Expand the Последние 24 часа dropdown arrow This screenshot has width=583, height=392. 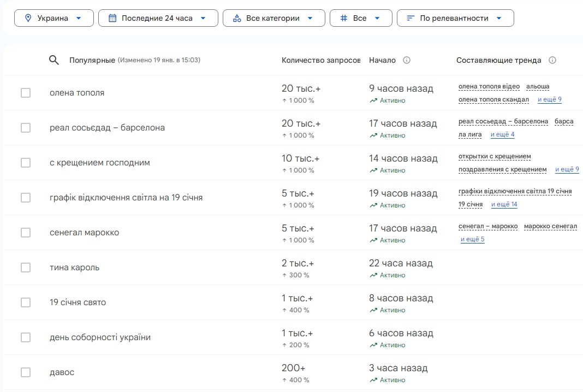pos(203,18)
